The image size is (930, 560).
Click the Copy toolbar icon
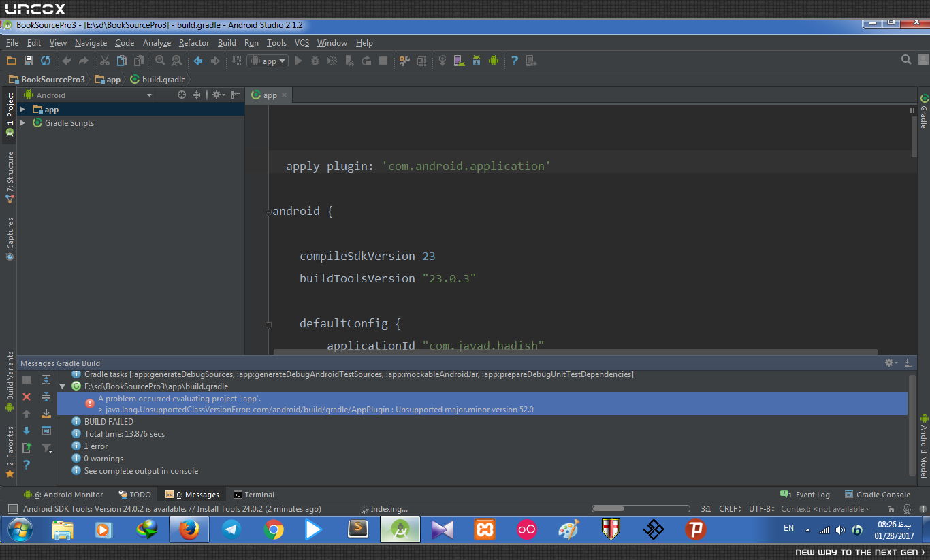[121, 61]
